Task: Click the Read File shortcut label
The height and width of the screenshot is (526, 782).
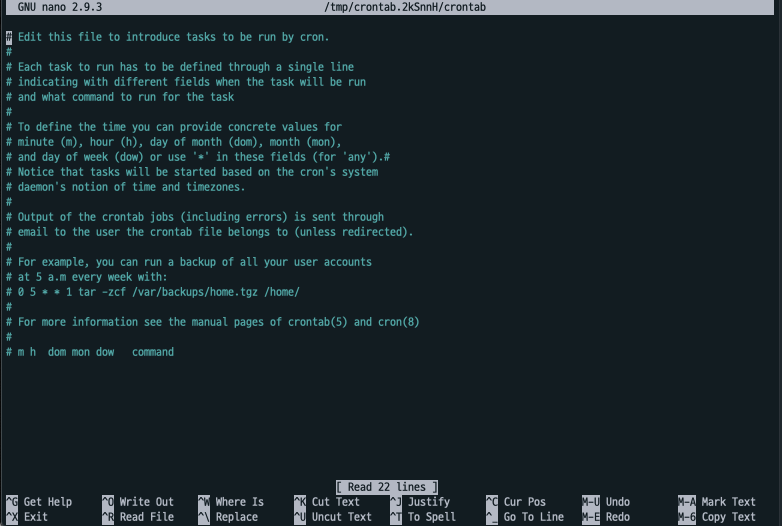Action: pyautogui.click(x=147, y=517)
